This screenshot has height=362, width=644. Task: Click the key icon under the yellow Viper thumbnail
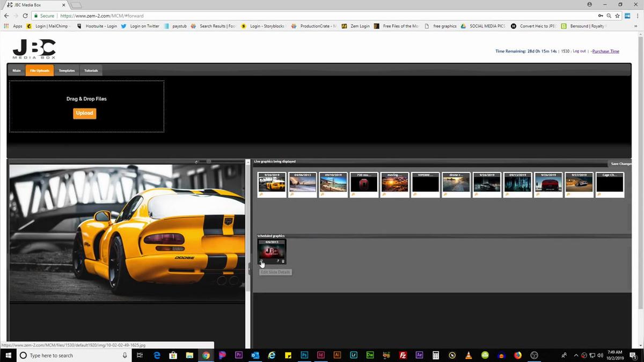(x=261, y=194)
